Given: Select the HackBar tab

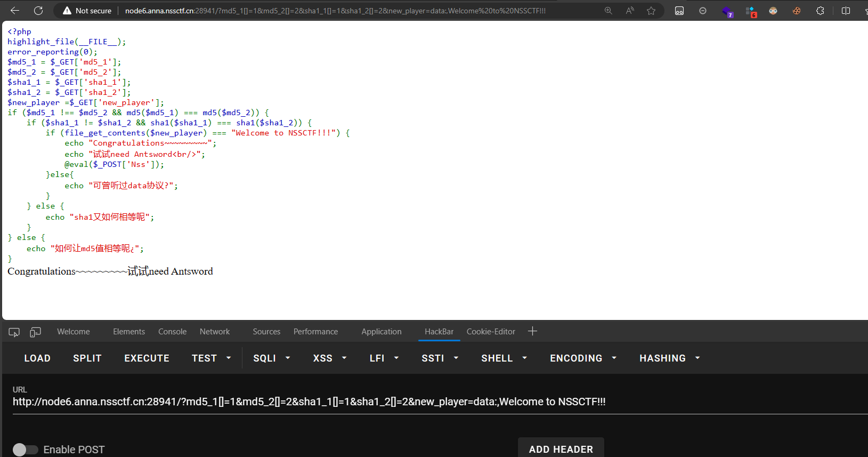Looking at the screenshot, I should tap(439, 332).
